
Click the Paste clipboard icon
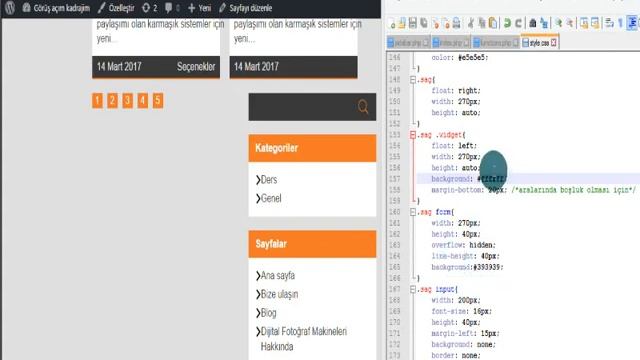pyautogui.click(x=493, y=23)
